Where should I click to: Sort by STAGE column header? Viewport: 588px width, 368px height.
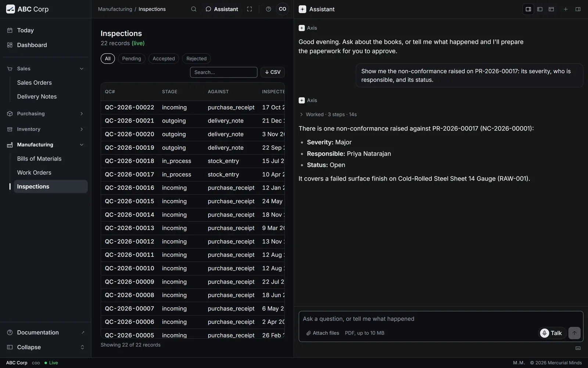point(169,92)
